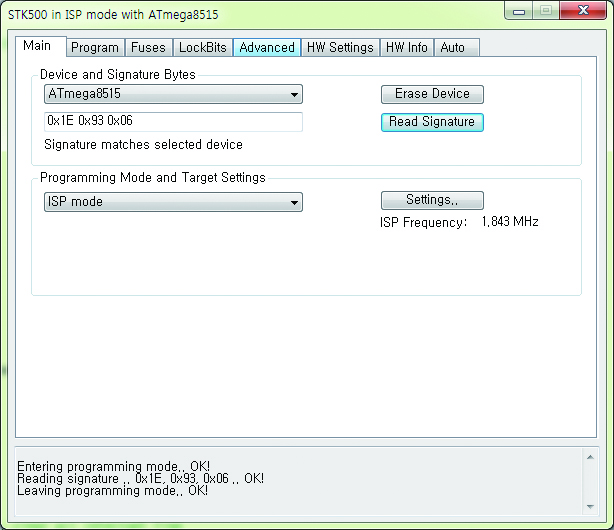Open the Fuses tab
This screenshot has height=530, width=614.
(148, 47)
